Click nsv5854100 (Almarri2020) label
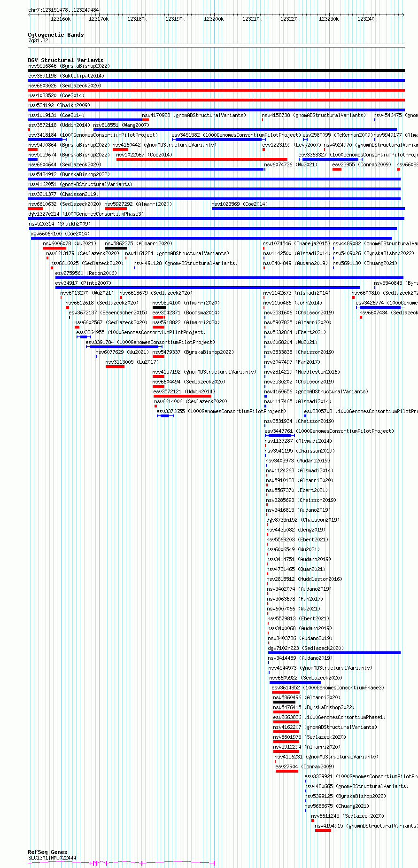 [x=186, y=303]
